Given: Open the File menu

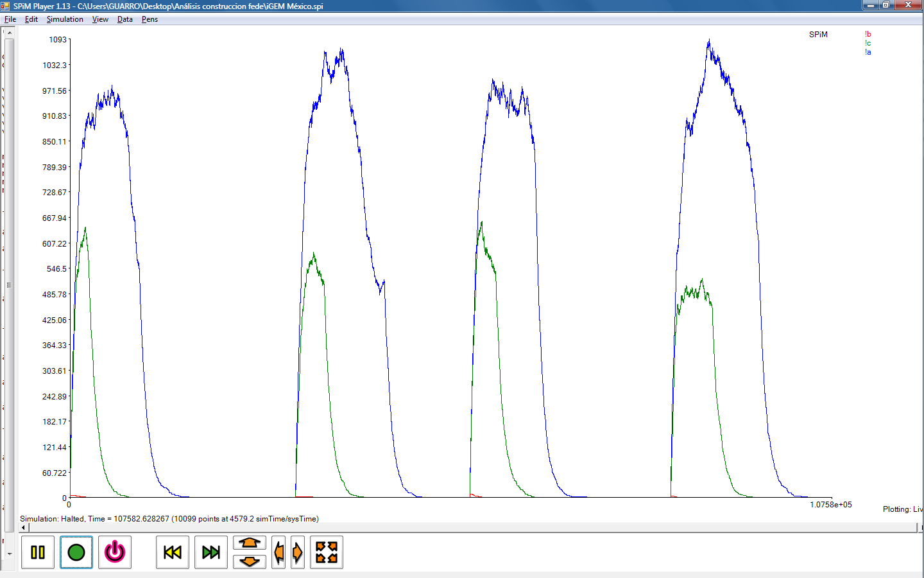Looking at the screenshot, I should pos(10,19).
